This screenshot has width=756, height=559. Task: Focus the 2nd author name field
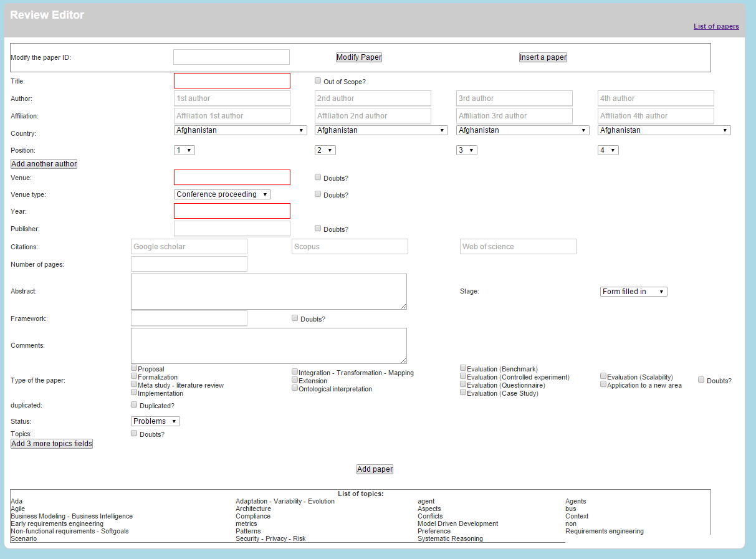click(373, 98)
